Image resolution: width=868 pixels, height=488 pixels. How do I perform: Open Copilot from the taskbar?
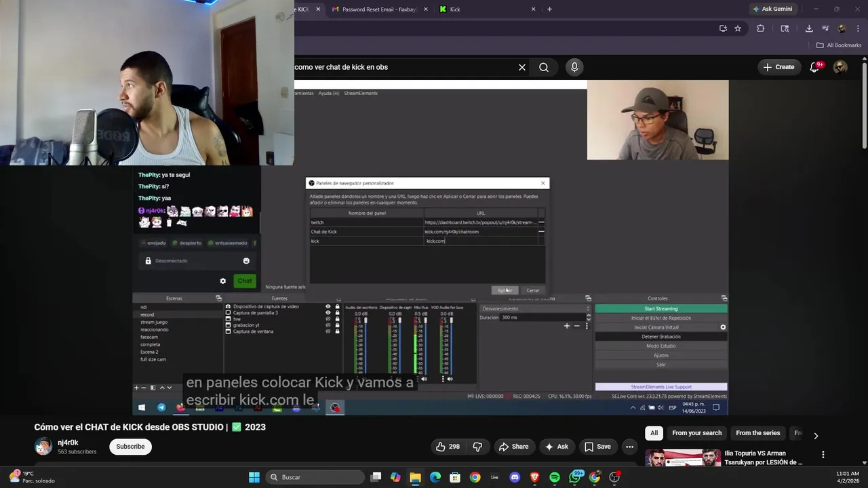(x=395, y=477)
